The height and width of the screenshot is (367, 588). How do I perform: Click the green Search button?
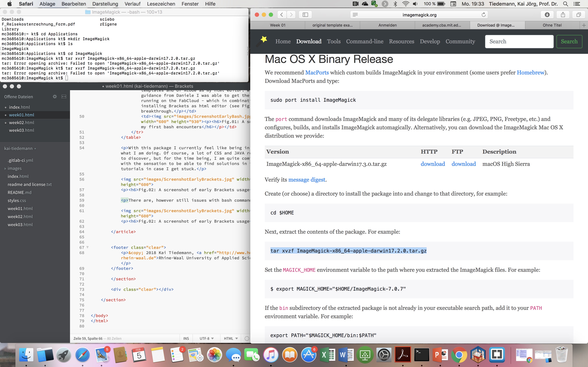[x=569, y=42]
